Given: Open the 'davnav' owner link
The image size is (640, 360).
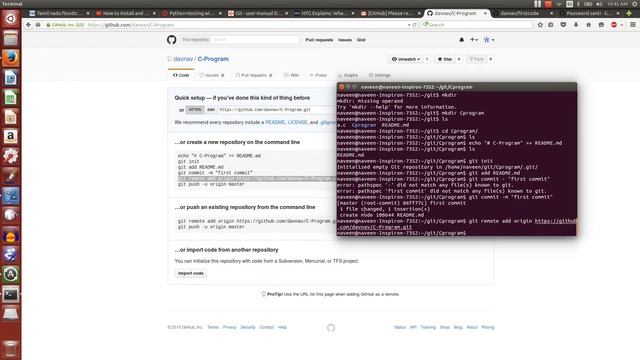Looking at the screenshot, I should click(183, 59).
